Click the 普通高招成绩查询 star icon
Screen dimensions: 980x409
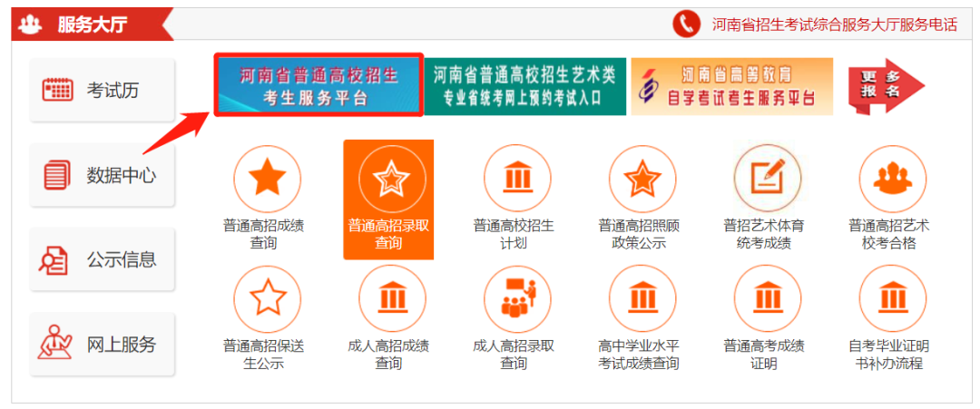(267, 179)
